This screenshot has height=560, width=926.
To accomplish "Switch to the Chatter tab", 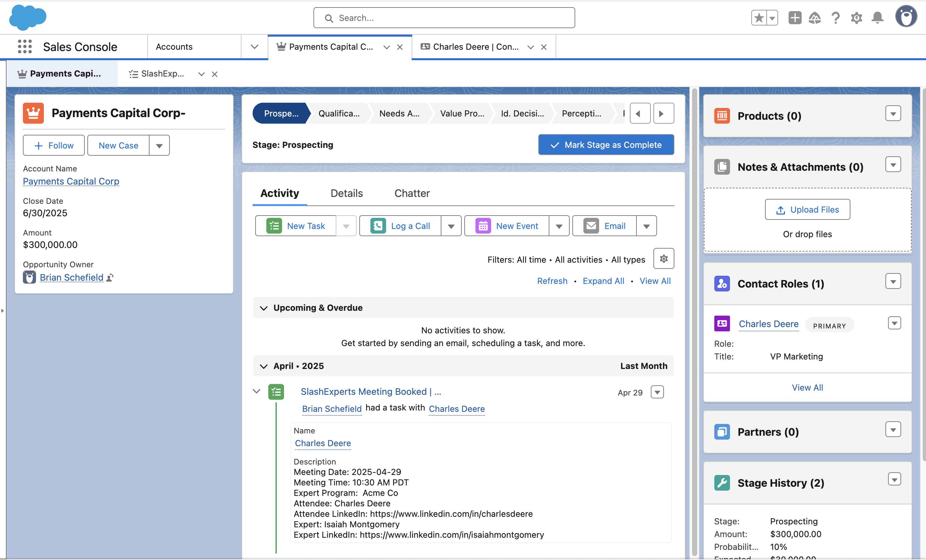I will pos(412,193).
